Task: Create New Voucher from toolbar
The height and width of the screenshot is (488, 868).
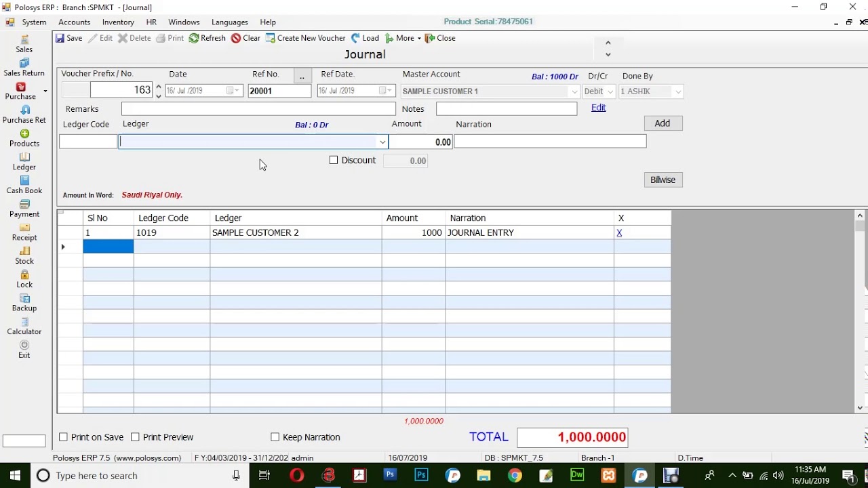Action: 306,38
